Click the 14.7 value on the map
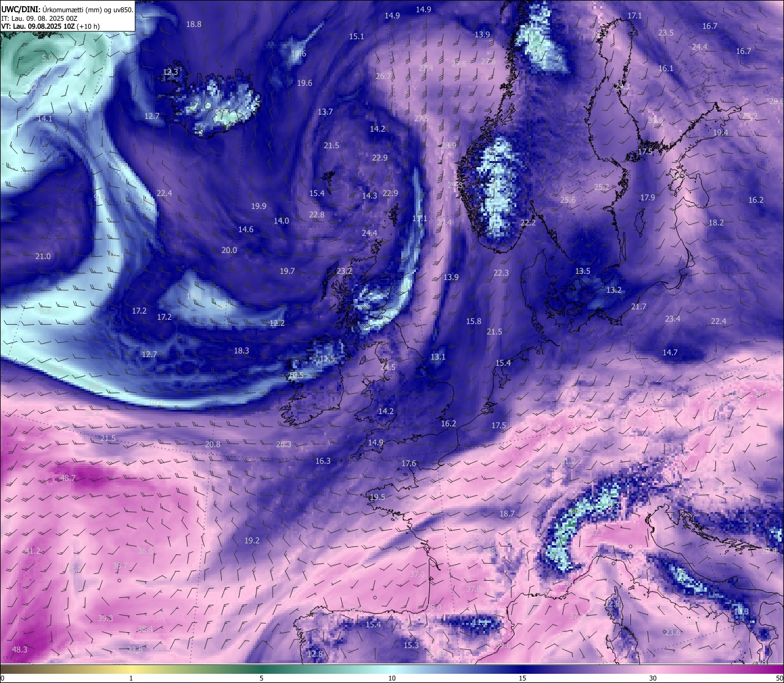Image resolution: width=784 pixels, height=683 pixels. [x=670, y=352]
